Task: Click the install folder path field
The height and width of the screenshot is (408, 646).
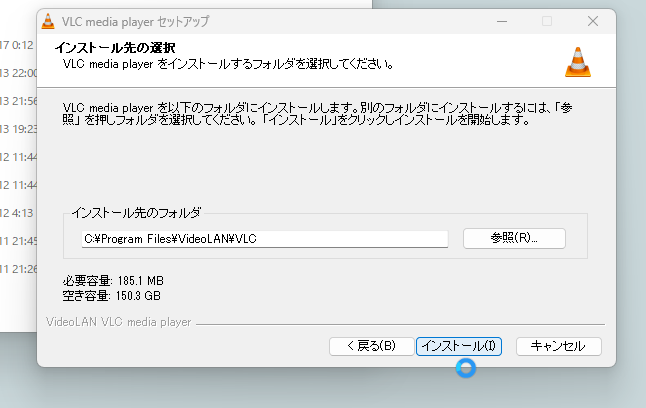Action: click(x=264, y=239)
